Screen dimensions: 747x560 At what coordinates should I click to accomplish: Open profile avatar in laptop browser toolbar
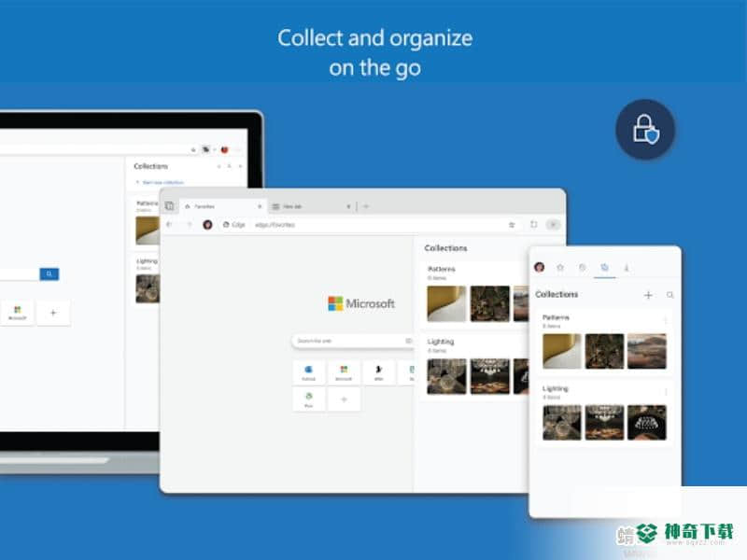point(224,149)
